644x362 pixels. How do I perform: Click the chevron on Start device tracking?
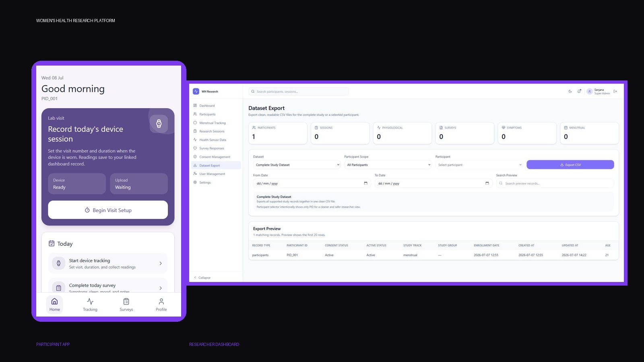(x=161, y=263)
